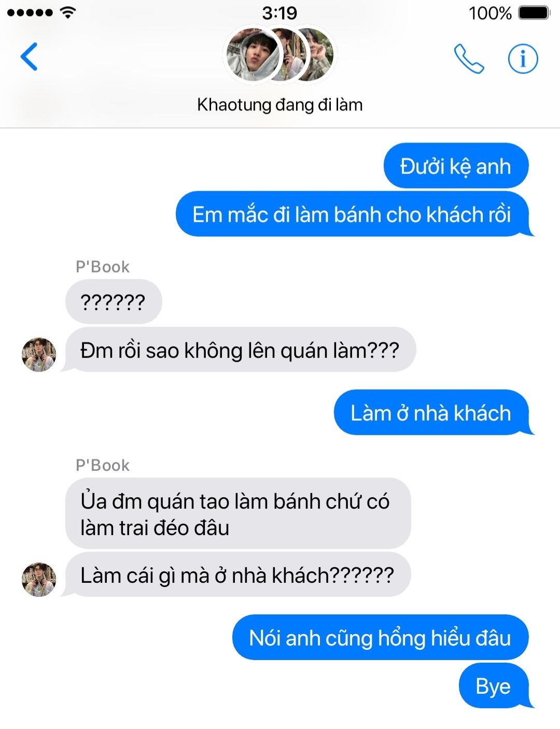The width and height of the screenshot is (560, 729).
Task: Tap the blue back arrow
Action: 29,57
